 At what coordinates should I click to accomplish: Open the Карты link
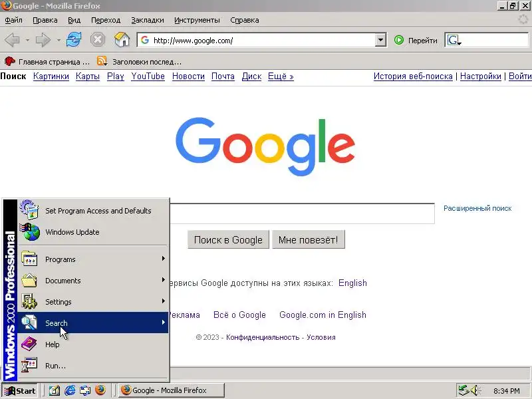(88, 76)
